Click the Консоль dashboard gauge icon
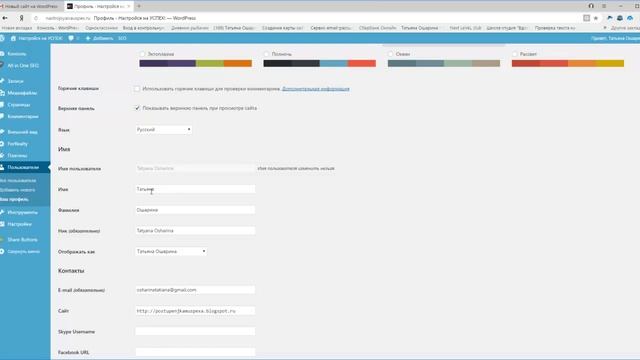 (2, 54)
